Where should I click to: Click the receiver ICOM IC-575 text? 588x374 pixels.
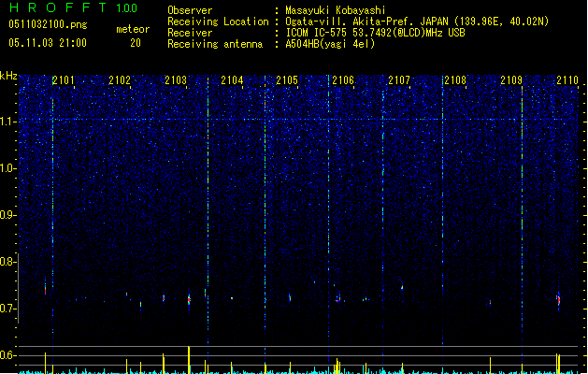[318, 33]
